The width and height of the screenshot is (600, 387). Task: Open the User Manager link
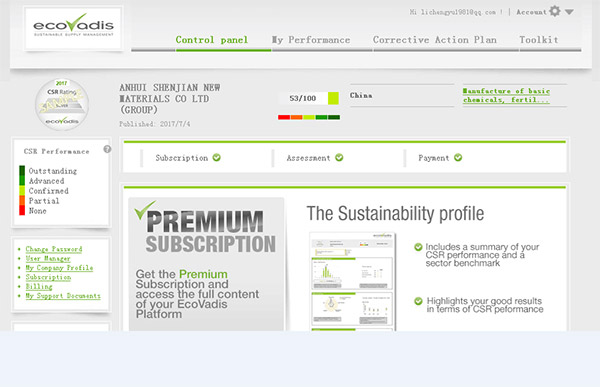[48, 258]
